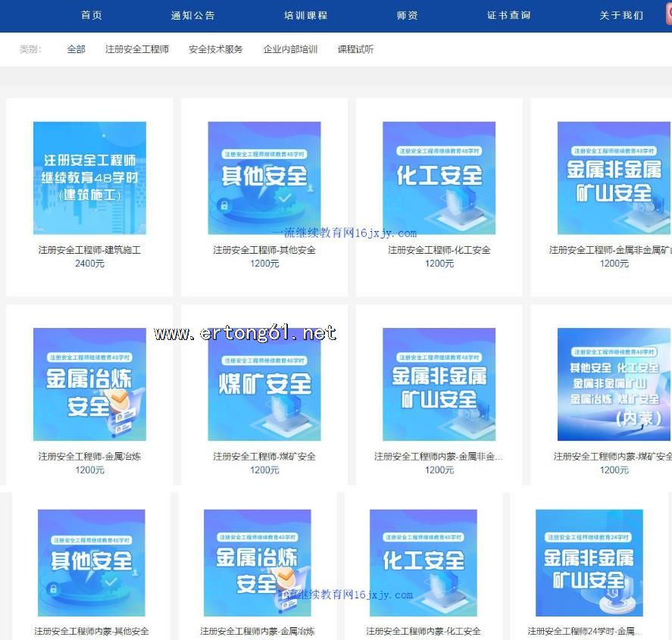Click the 注册安全工程师-金属冶炼 course title
672x640 pixels.
click(89, 457)
